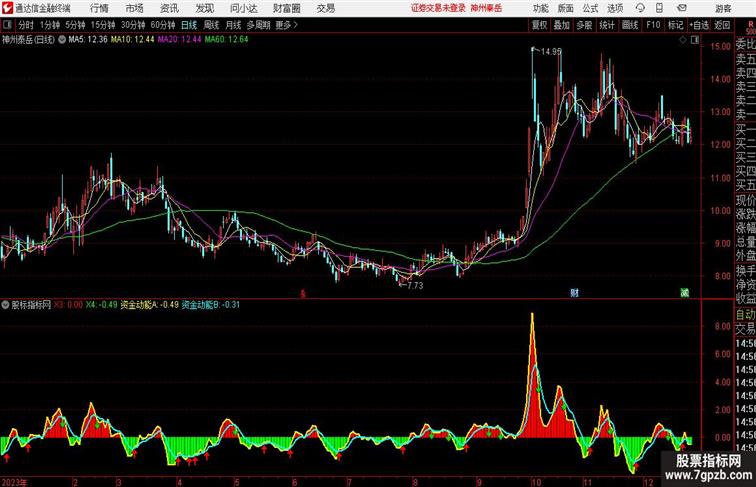
Task: Open the 财富圈 menu
Action: pos(286,8)
